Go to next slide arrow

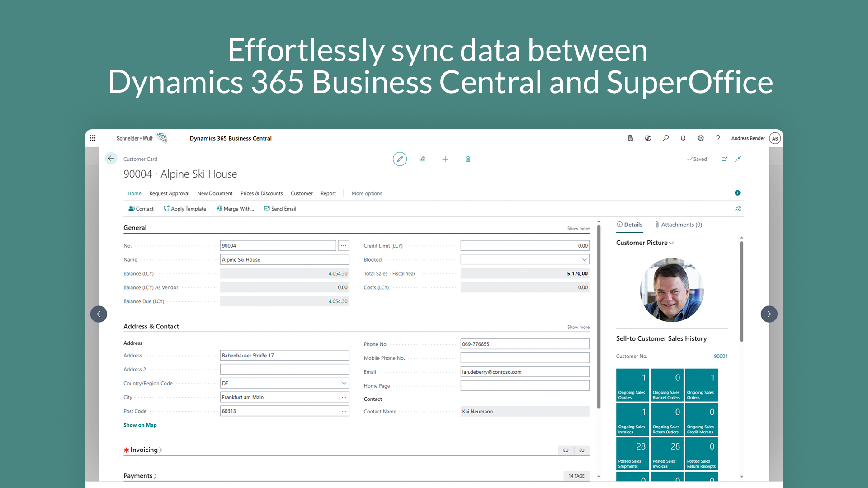click(x=769, y=314)
